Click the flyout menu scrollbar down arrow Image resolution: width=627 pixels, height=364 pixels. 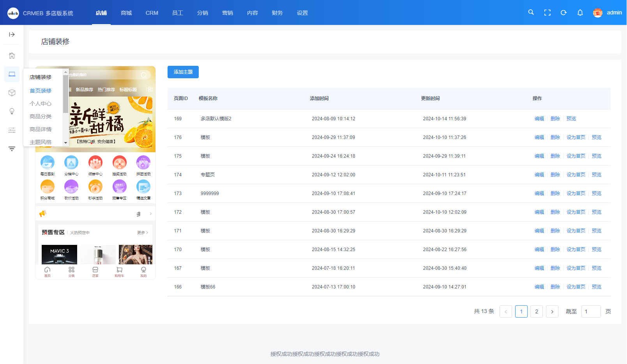tap(66, 143)
